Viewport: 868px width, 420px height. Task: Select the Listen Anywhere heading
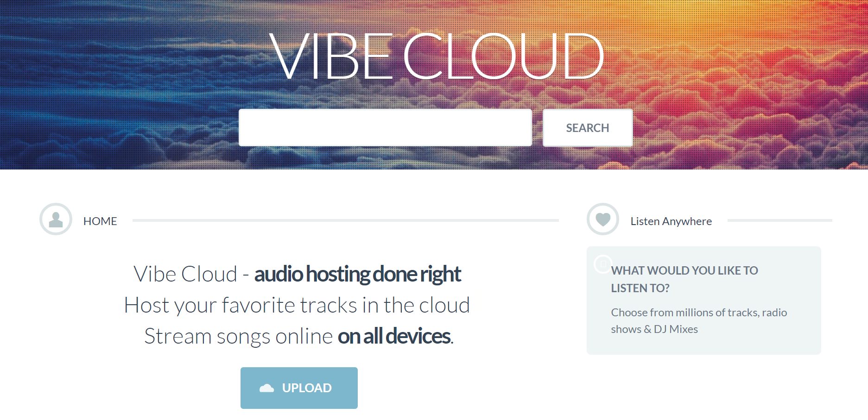point(671,221)
